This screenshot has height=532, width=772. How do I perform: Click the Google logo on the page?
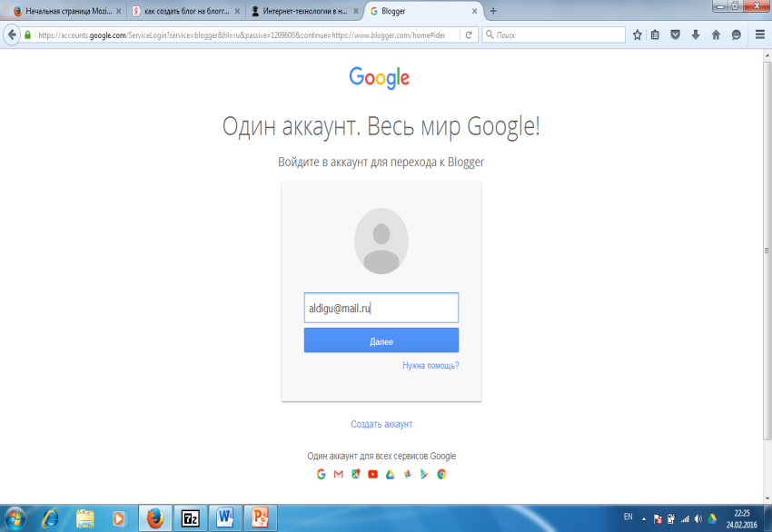(380, 78)
